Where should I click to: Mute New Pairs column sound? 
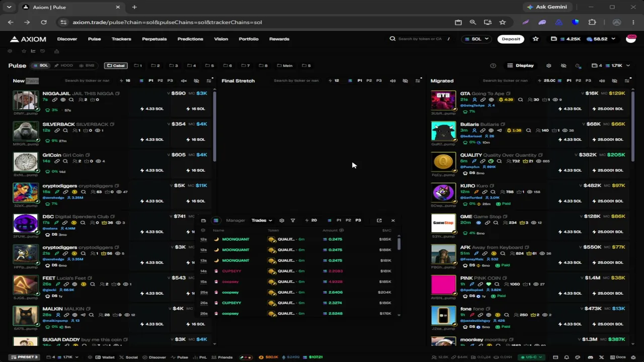184,80
